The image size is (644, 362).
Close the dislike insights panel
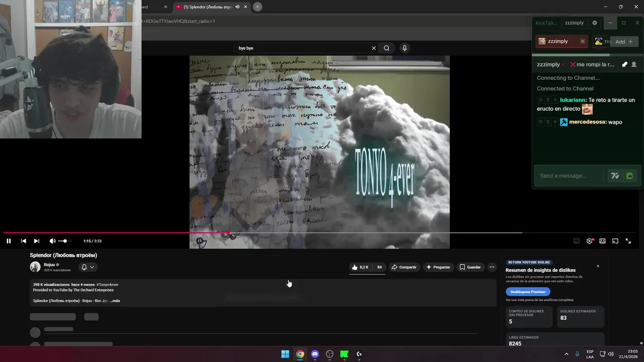[598, 266]
